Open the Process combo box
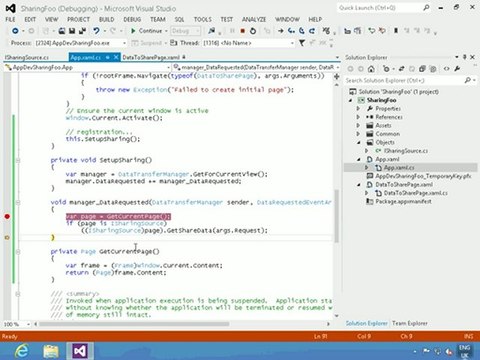This screenshot has height=360, width=480. click(x=81, y=43)
